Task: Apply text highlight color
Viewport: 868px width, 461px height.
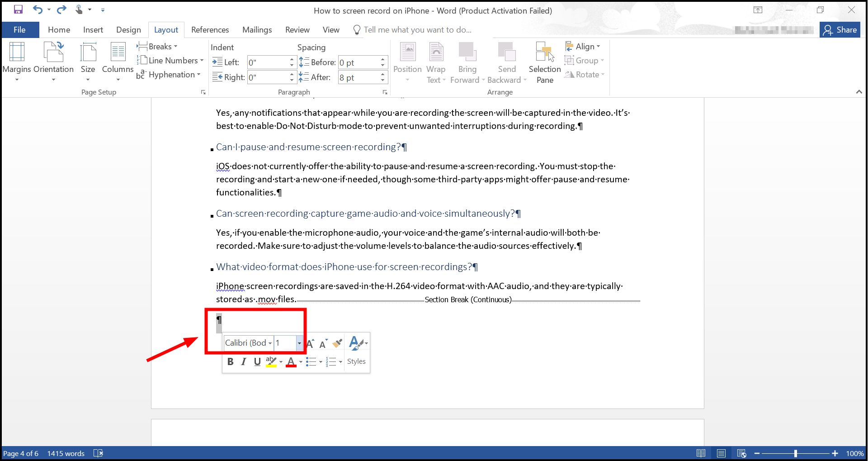Action: [271, 361]
